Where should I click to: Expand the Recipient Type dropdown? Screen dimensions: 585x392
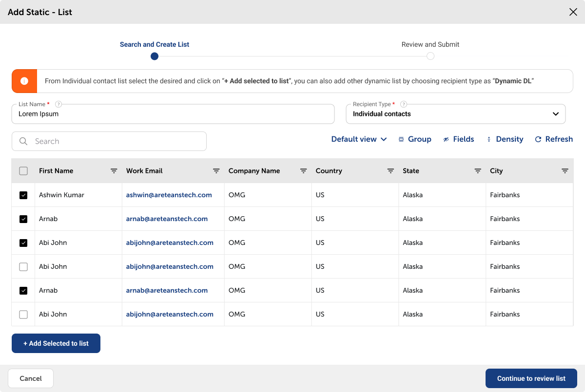(x=555, y=114)
